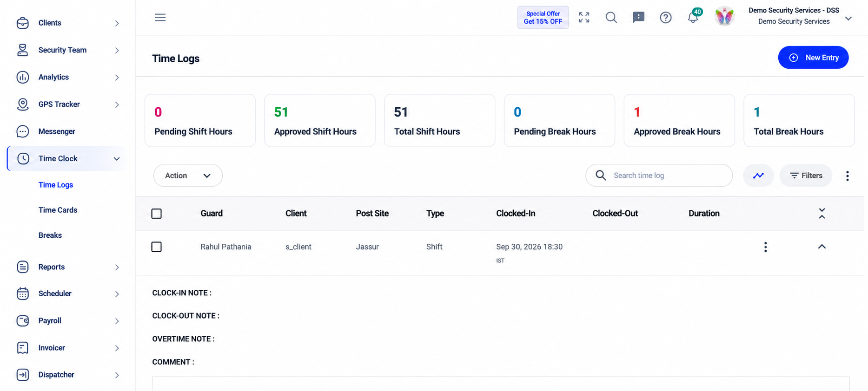Open Rahul Pathania row three-dot menu
This screenshot has width=868, height=391.
click(765, 247)
